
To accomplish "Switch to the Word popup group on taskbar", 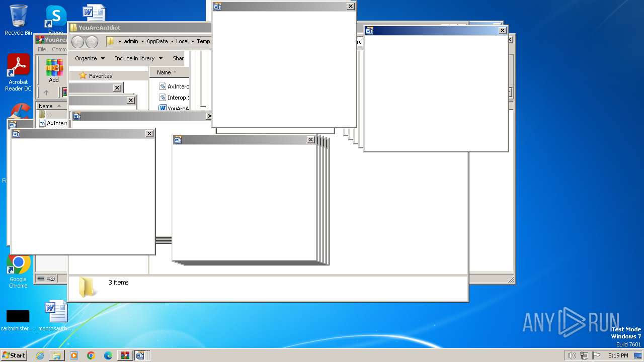I will coord(140,355).
